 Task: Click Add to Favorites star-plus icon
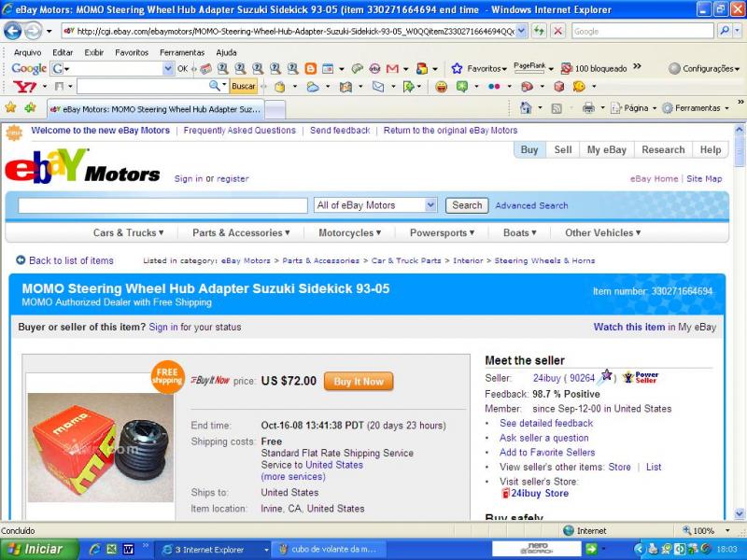[x=30, y=107]
